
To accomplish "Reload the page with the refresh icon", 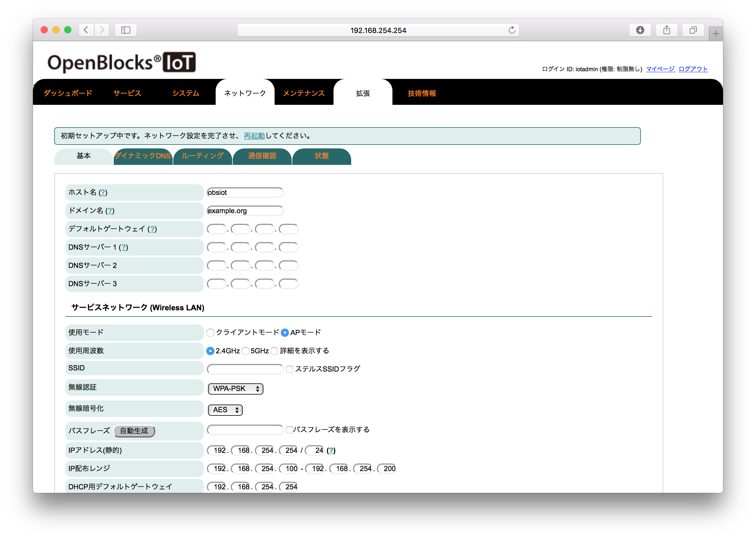I will click(x=511, y=30).
